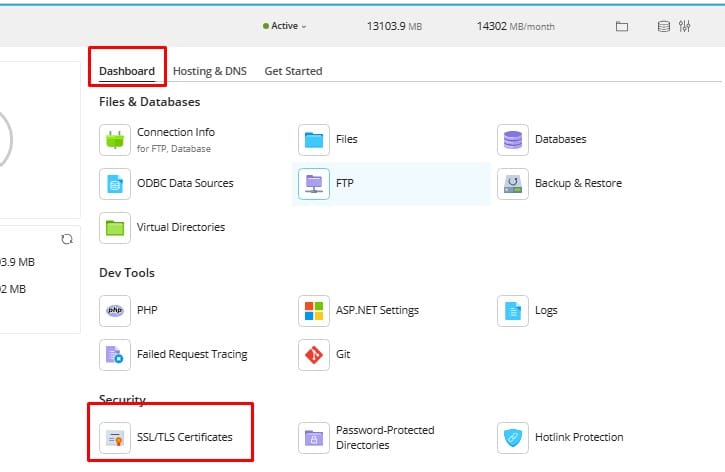Image resolution: width=725 pixels, height=472 pixels.
Task: Open Backup & Restore icon
Action: [513, 184]
